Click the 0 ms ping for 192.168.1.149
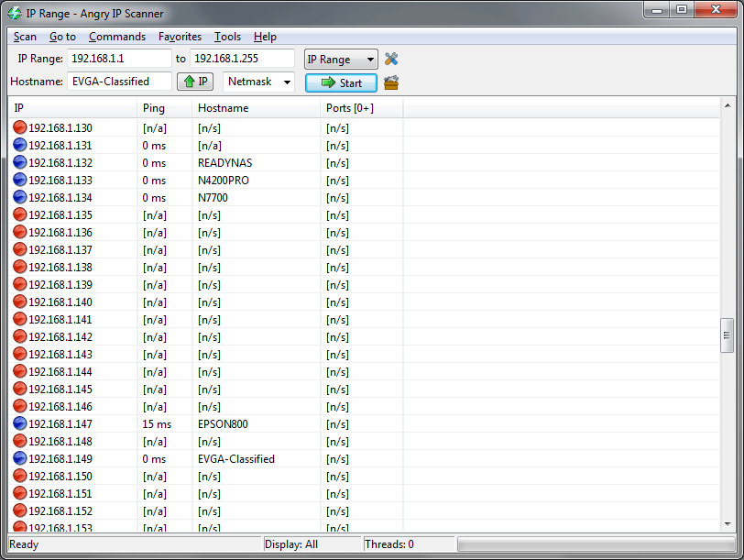This screenshot has width=744, height=560. (154, 459)
